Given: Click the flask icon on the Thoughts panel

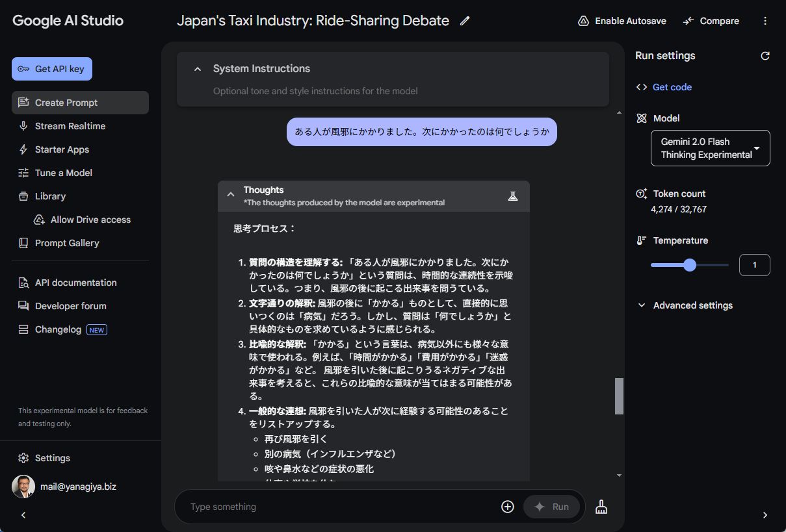Looking at the screenshot, I should 513,196.
